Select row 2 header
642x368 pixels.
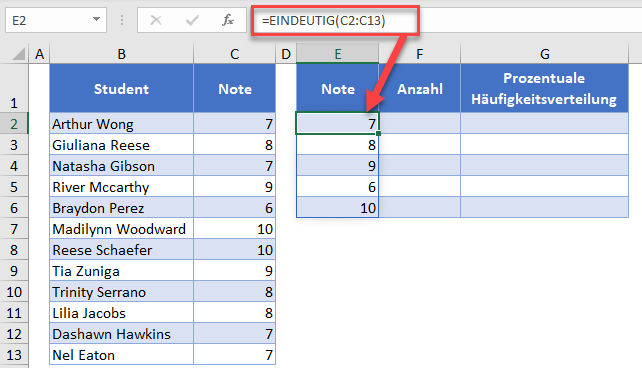[x=14, y=123]
